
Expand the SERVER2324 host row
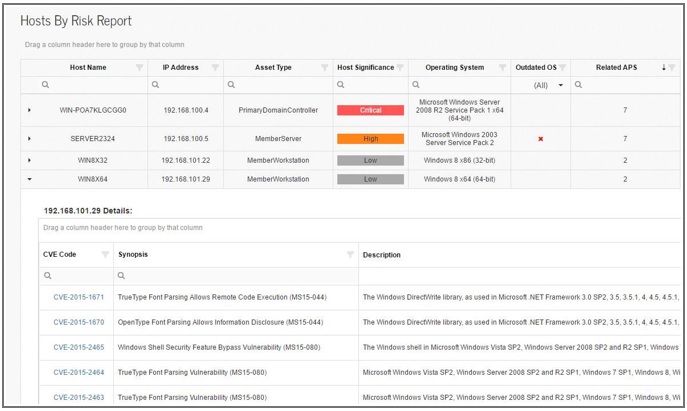point(29,138)
